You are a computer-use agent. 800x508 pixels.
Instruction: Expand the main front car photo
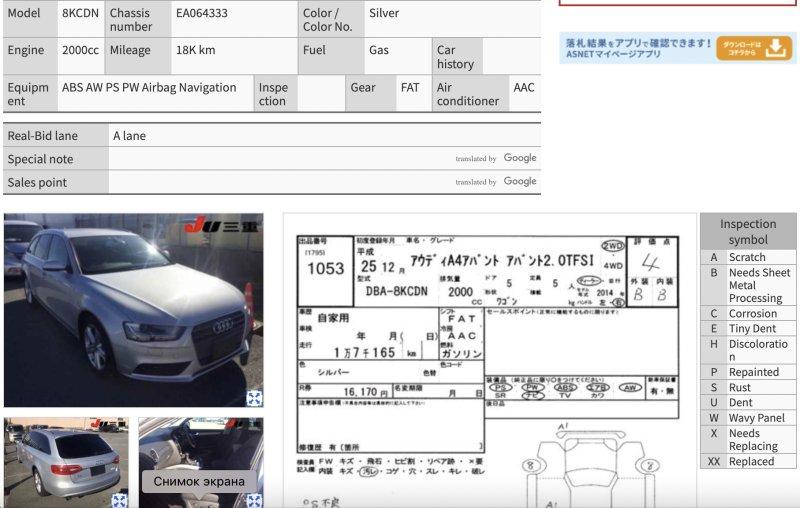[x=254, y=398]
